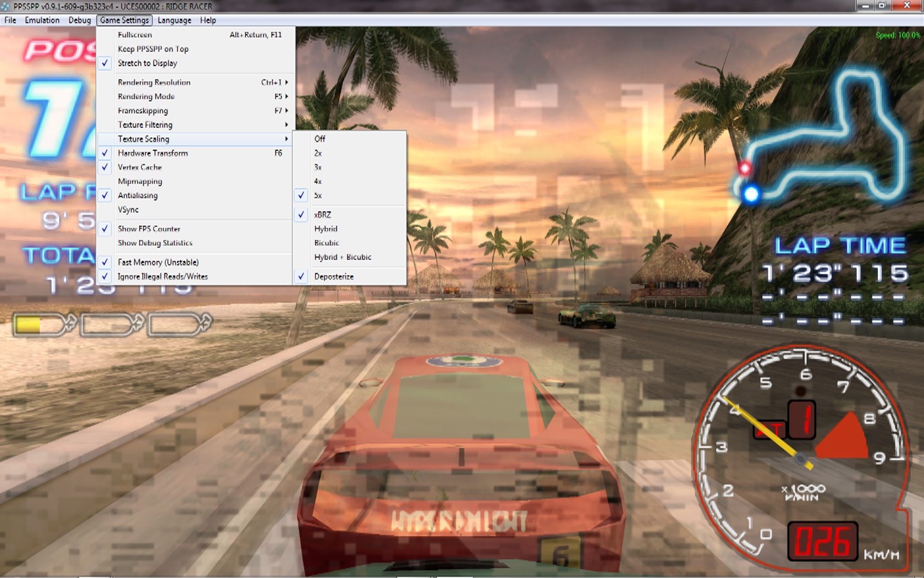Open the Debug menu
The height and width of the screenshot is (578, 924).
point(80,20)
